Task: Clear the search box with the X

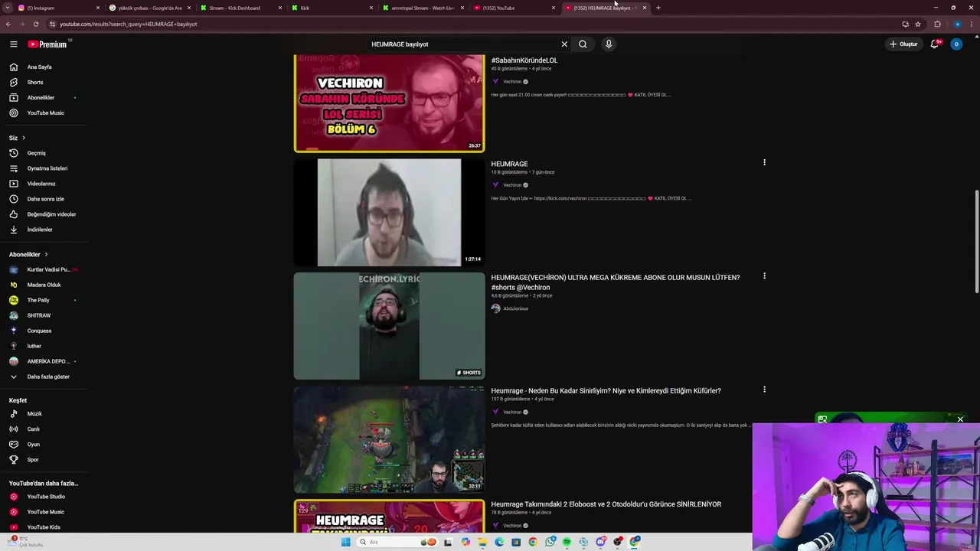Action: (564, 44)
